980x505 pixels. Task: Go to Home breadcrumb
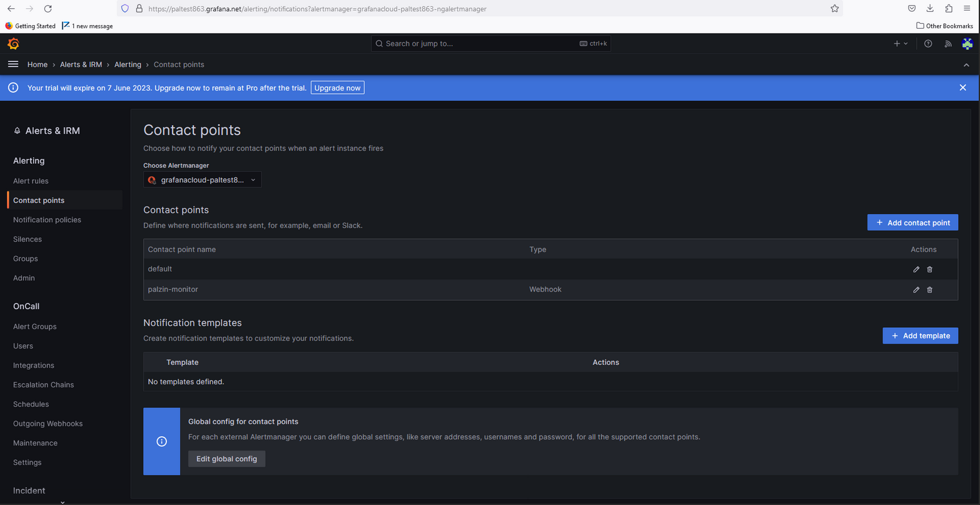coord(38,64)
